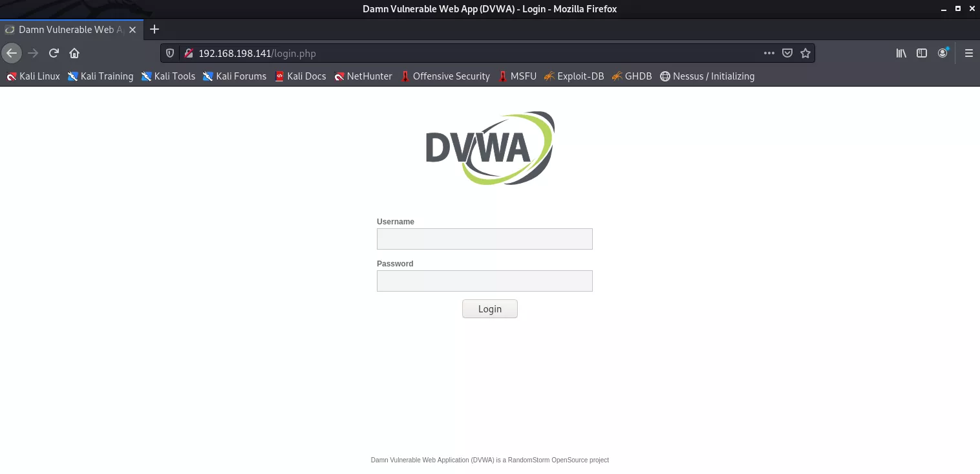Open page actions three-dot menu
This screenshot has width=980, height=474.
click(769, 54)
